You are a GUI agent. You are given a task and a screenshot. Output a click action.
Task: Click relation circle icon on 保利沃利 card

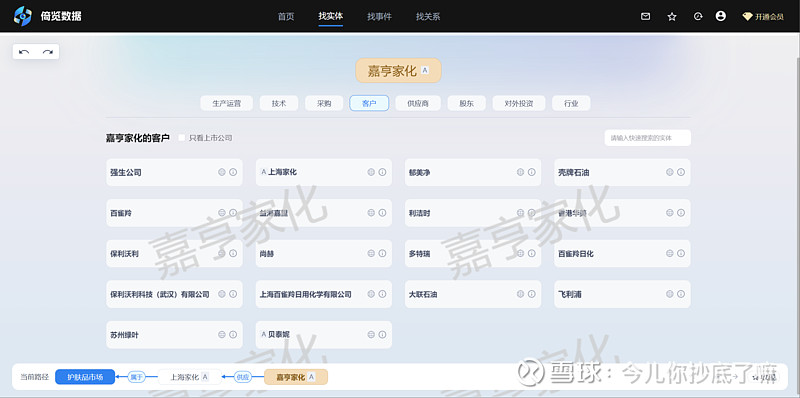pyautogui.click(x=222, y=254)
